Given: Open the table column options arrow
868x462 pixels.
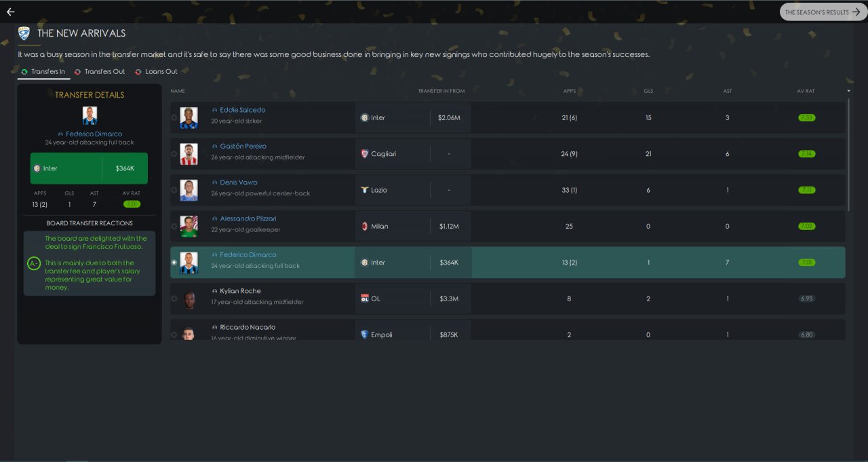Looking at the screenshot, I should [848, 91].
